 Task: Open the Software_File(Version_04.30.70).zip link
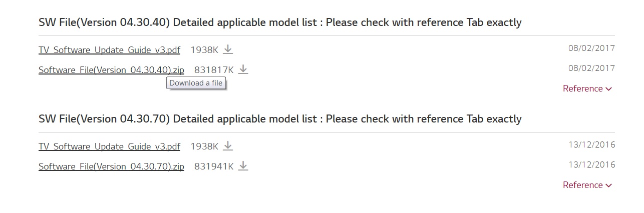coord(111,166)
